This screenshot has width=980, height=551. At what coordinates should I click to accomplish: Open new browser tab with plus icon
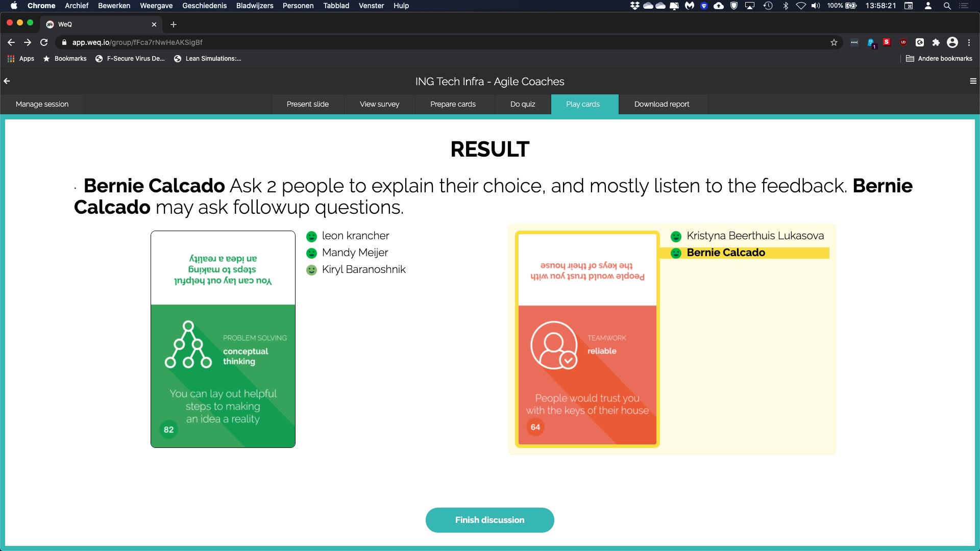[174, 24]
